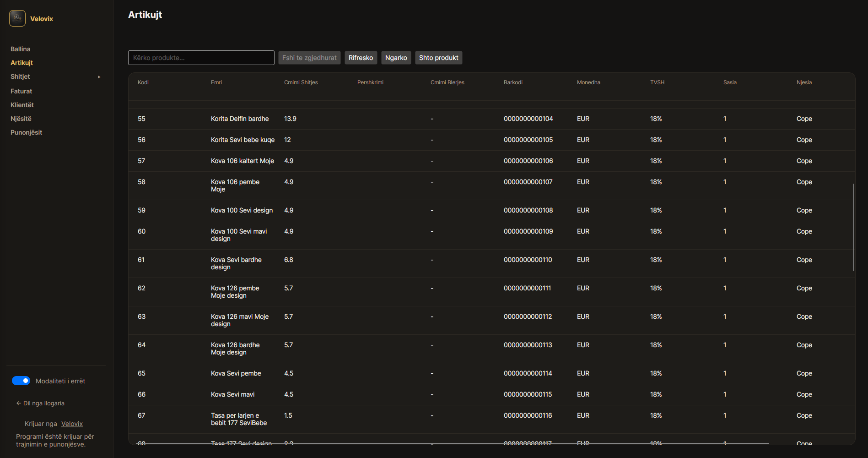Screen dimensions: 868x458
Task: Expand the Shitjet submenu arrow
Action: coord(99,77)
